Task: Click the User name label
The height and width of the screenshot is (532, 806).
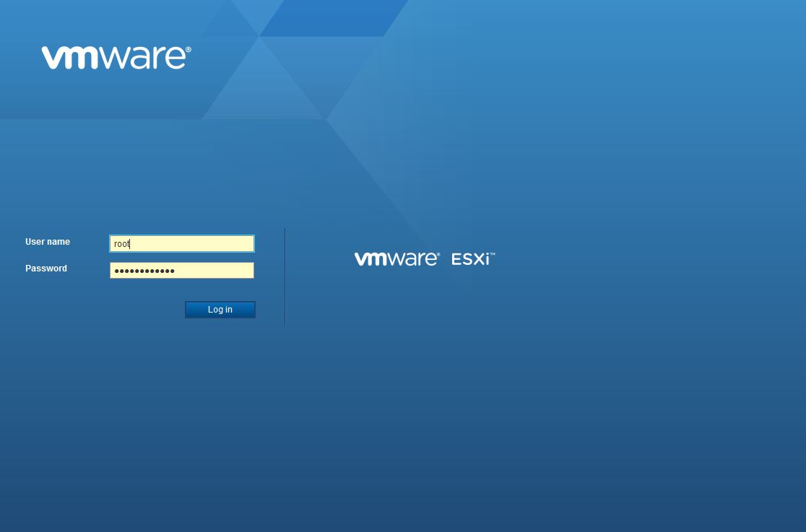Action: (x=48, y=242)
